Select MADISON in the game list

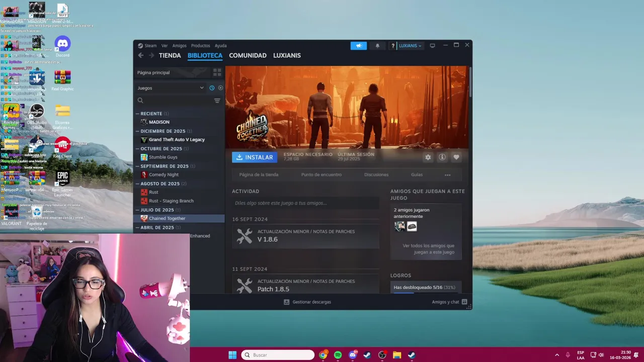159,122
